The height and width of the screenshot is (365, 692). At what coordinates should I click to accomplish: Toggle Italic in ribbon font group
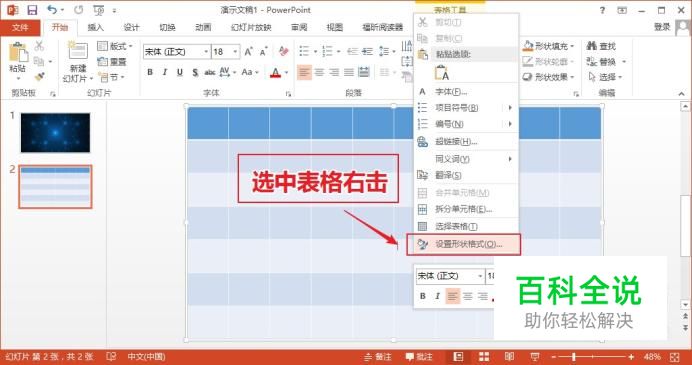165,72
